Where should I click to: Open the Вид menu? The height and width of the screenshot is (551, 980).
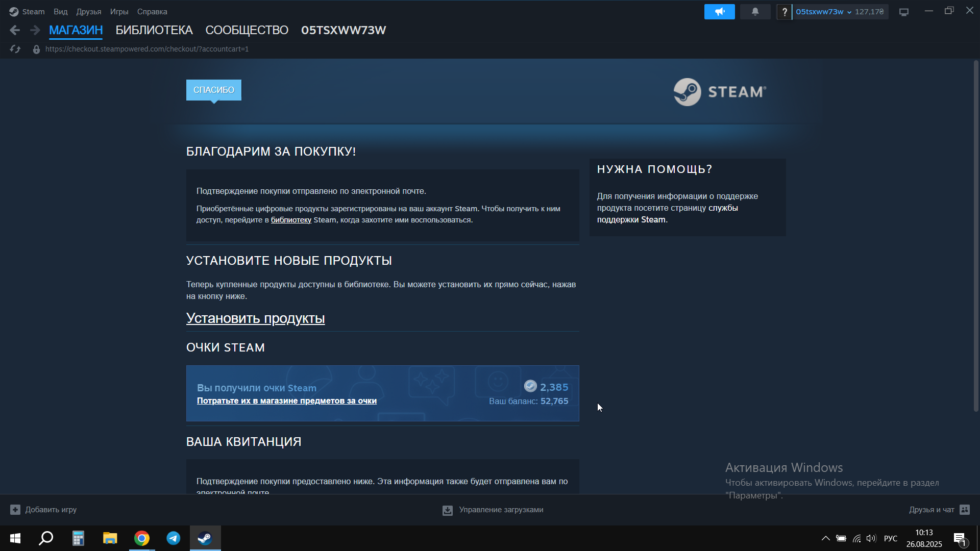coord(61,12)
